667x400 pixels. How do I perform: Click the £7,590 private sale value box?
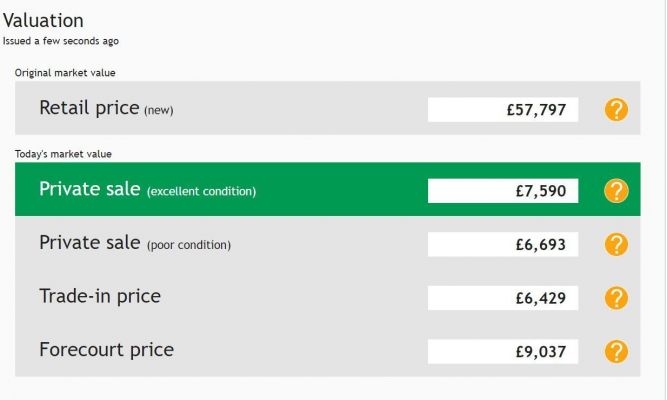[x=503, y=191]
